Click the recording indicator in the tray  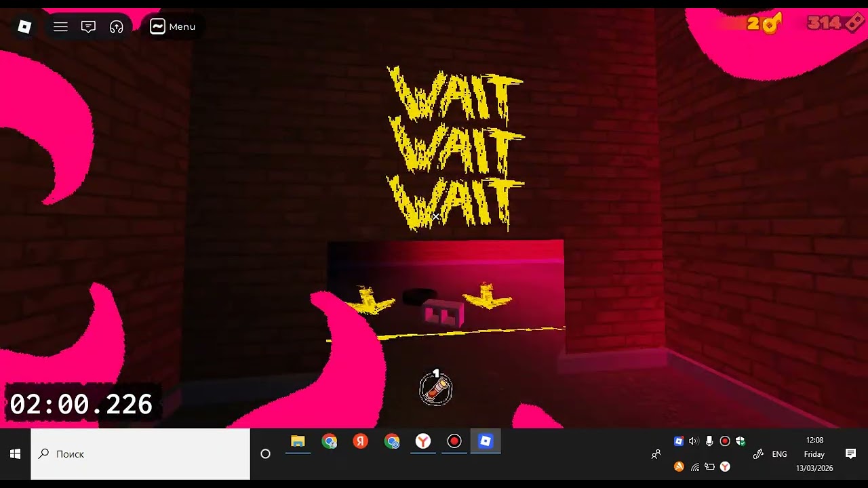tap(725, 441)
